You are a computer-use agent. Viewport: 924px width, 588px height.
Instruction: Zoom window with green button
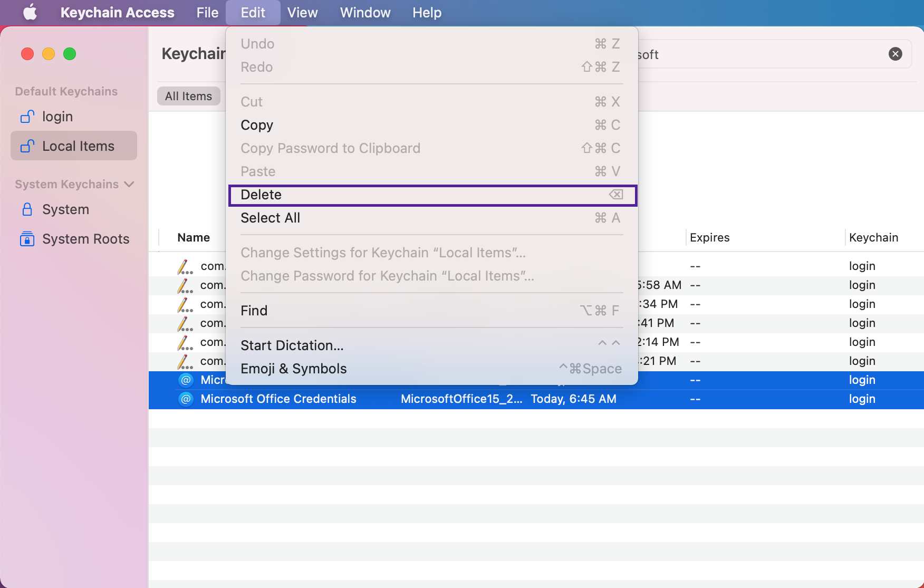pyautogui.click(x=70, y=54)
